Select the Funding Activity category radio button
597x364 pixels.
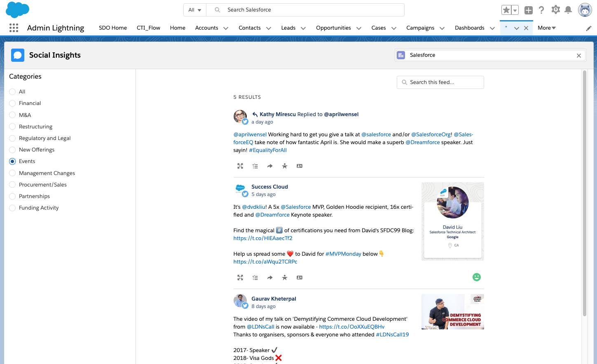12,208
